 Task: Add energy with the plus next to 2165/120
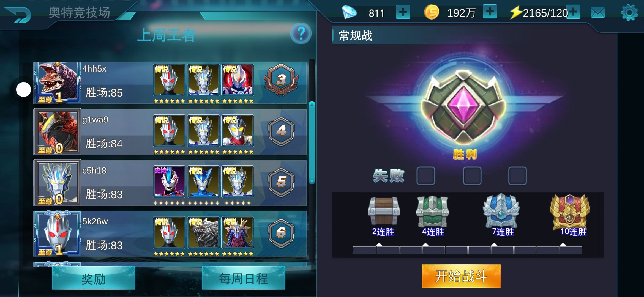[x=574, y=12]
